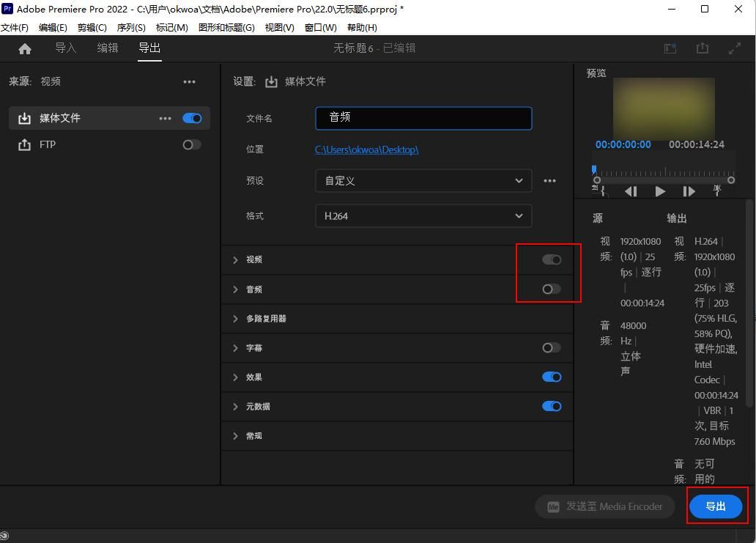Enable the FTP export destination toggle

(x=191, y=144)
